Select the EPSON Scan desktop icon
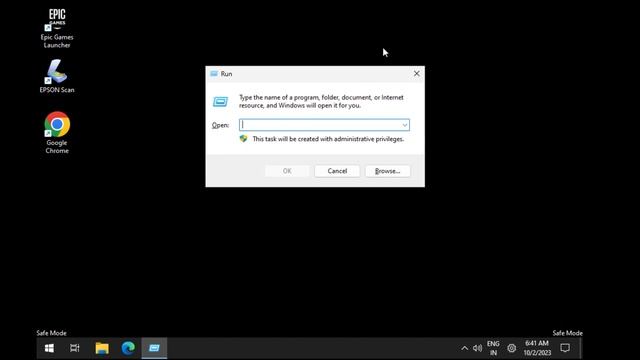The height and width of the screenshot is (360, 640). coord(57,76)
